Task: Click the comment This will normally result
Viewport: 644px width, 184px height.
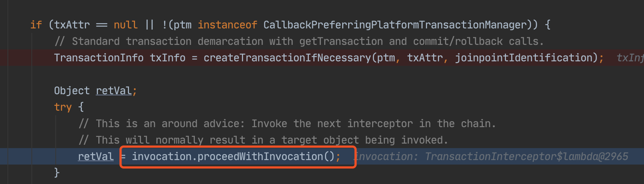Action: coord(263,140)
